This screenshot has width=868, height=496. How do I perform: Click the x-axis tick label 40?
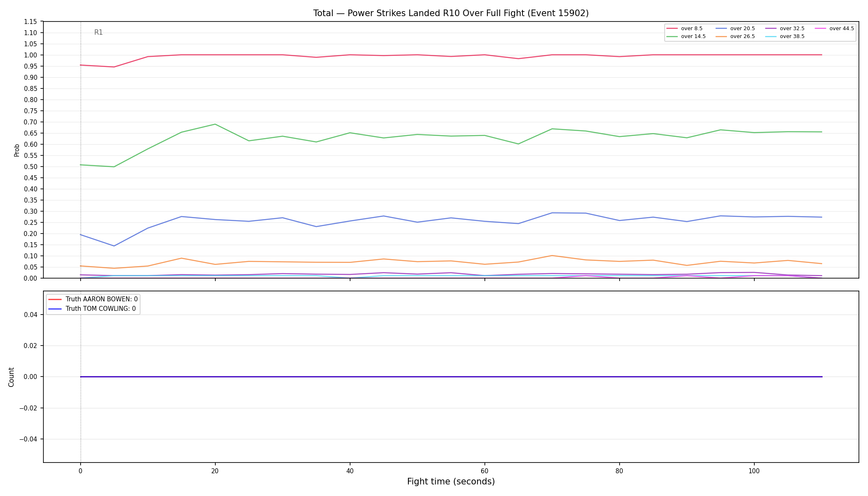350,471
